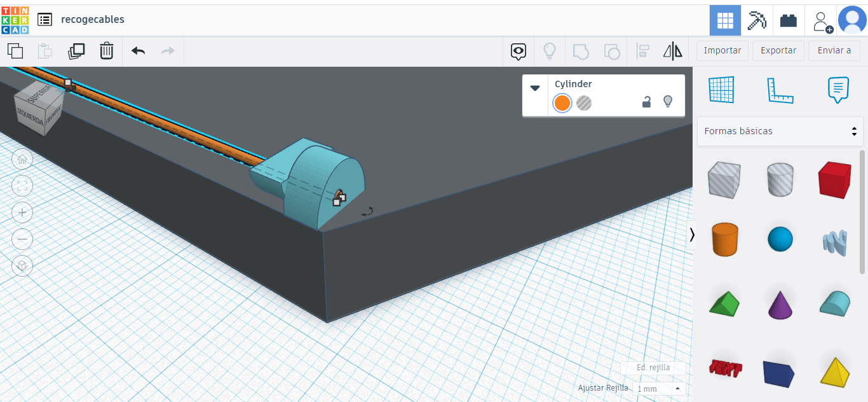Select the Ruler tool icon
The width and height of the screenshot is (868, 402).
(780, 90)
